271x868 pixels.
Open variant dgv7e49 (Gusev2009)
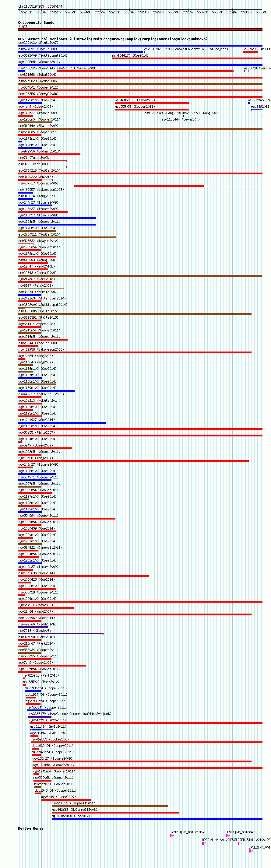[x=35, y=663]
